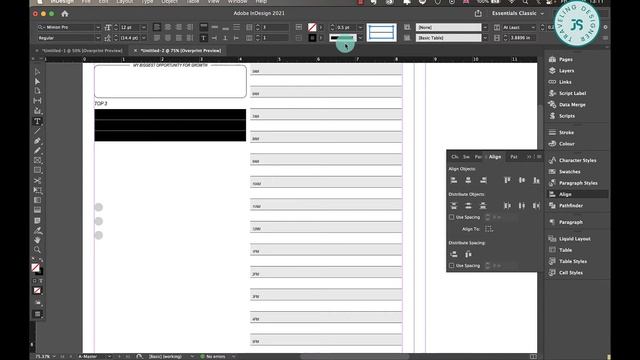Image resolution: width=640 pixels, height=360 pixels.
Task: Open the Align To options dropdown
Action: click(489, 229)
